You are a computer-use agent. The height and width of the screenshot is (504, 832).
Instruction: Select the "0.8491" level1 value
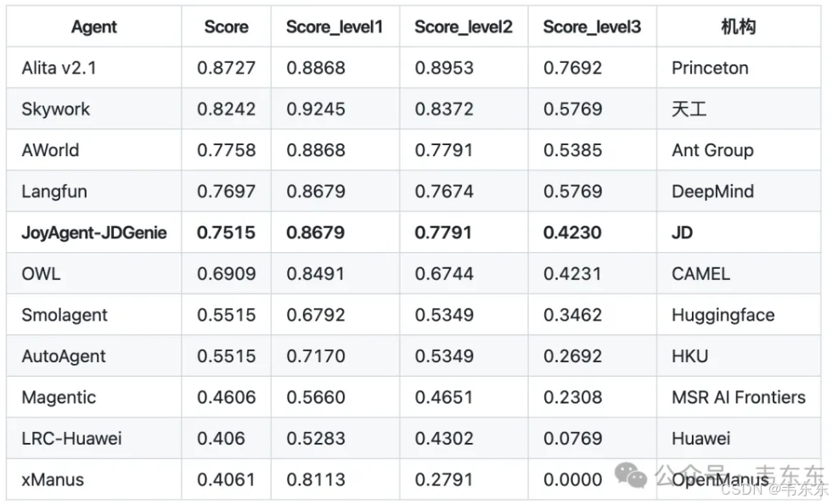[315, 274]
